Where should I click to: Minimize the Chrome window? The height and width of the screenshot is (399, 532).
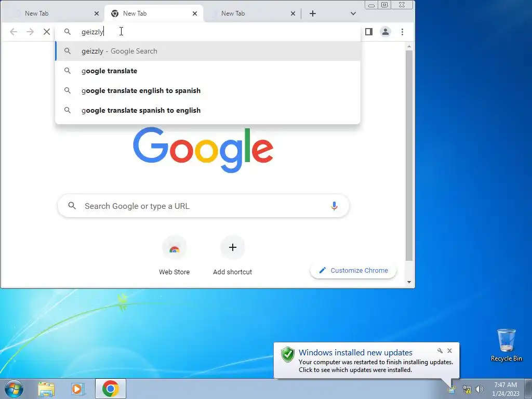371,5
